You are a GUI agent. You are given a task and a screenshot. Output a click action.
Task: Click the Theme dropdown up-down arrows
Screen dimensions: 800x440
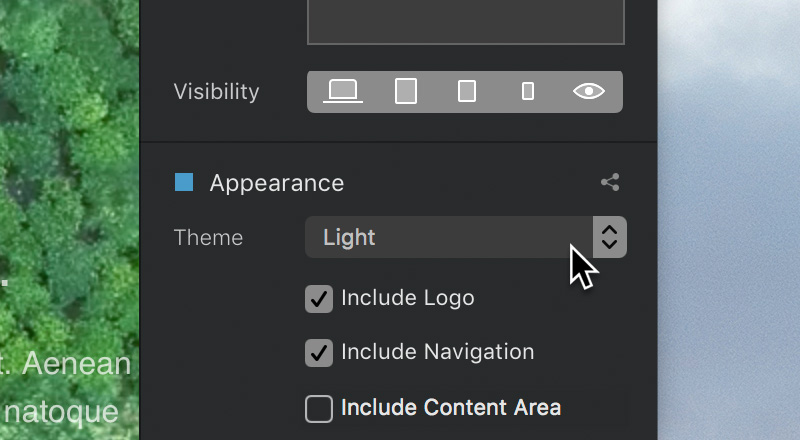610,237
